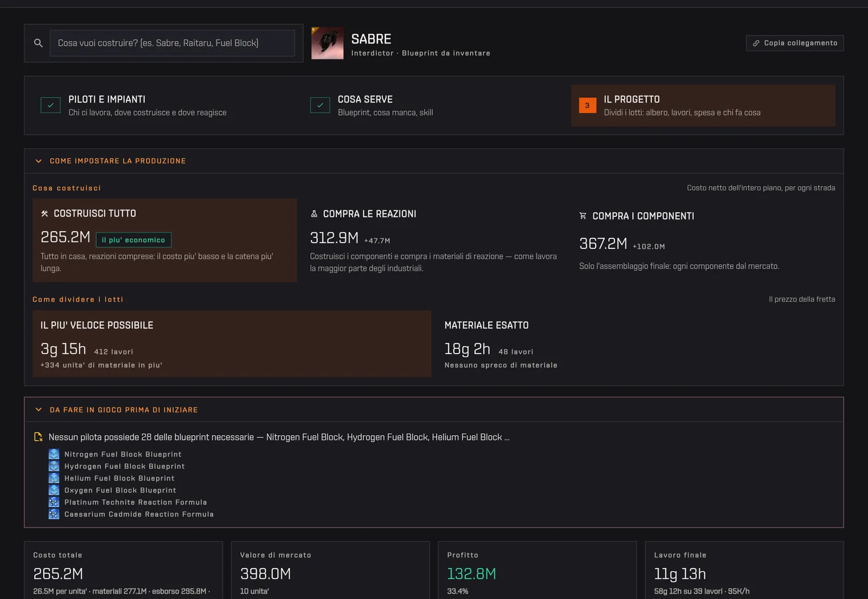The image size is (868, 599).
Task: Click the Cosa Serve step checkmark
Action: 320,105
